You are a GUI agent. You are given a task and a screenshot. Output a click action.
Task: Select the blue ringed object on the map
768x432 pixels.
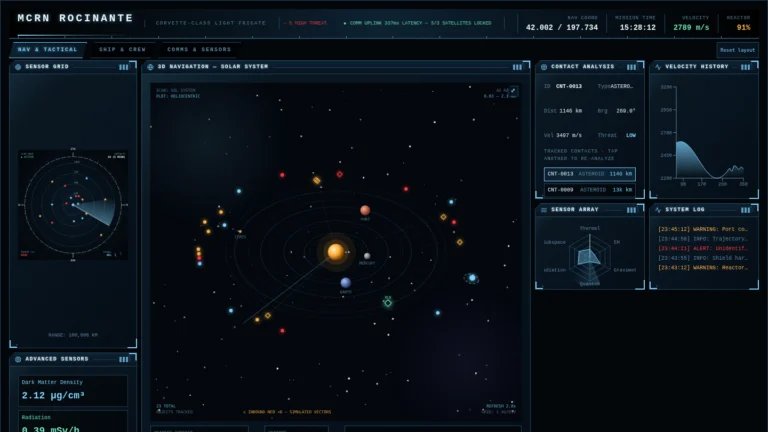(x=472, y=278)
